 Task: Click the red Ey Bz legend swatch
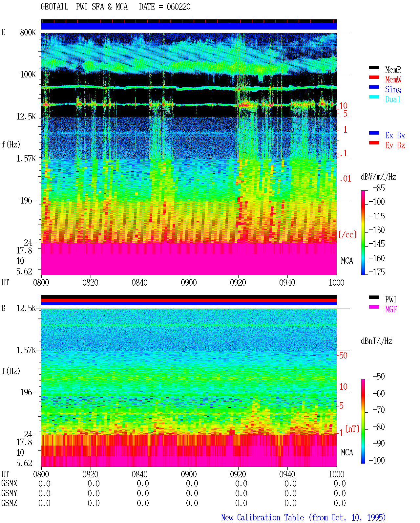pos(374,143)
